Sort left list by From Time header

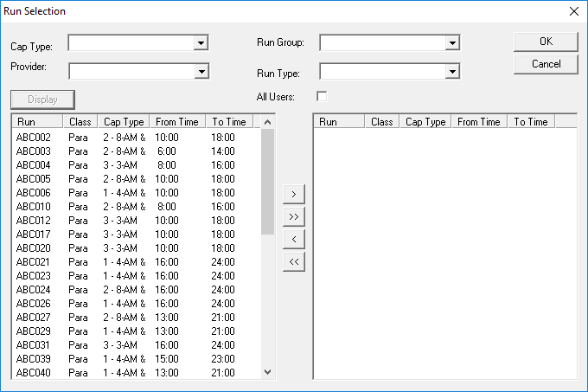(177, 122)
